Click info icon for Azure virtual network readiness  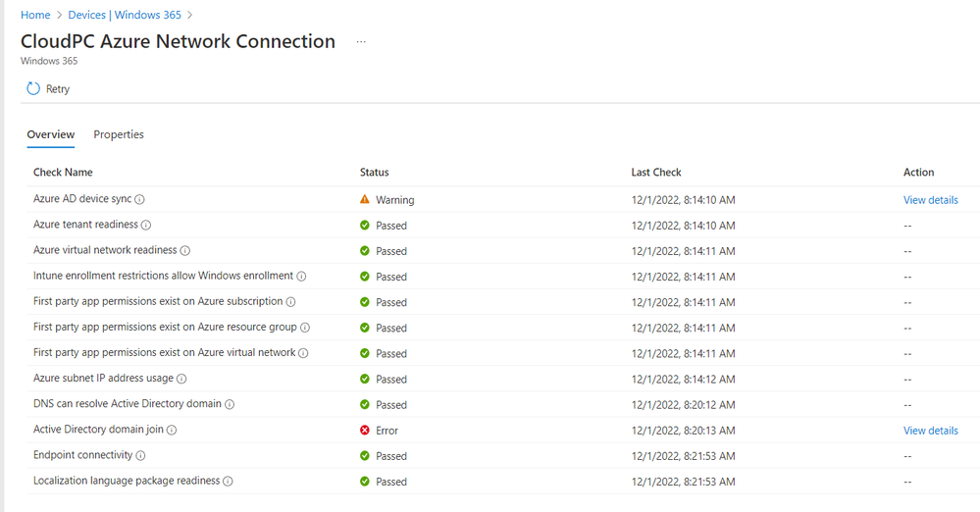pos(185,251)
